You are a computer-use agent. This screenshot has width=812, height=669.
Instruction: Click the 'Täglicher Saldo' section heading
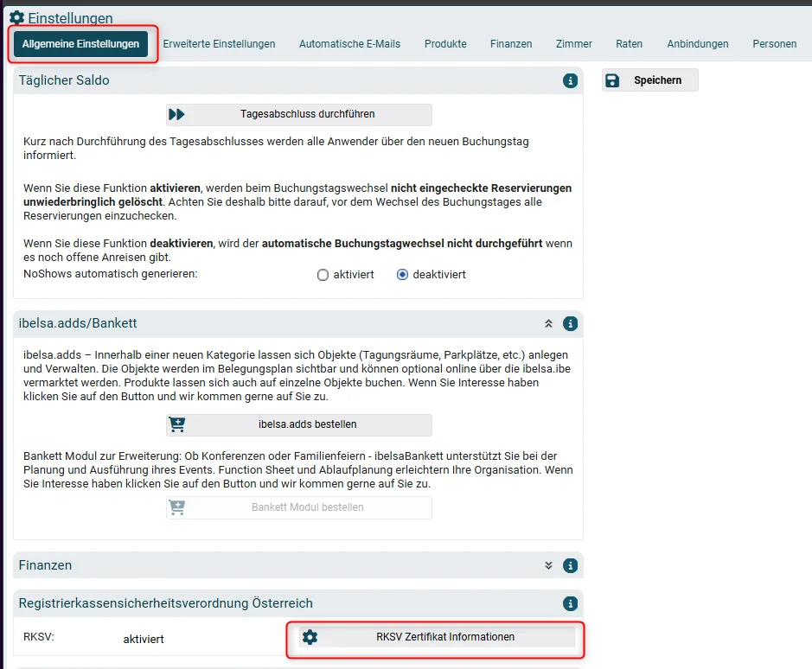point(64,80)
